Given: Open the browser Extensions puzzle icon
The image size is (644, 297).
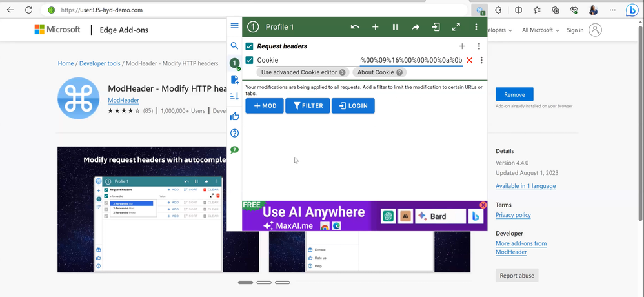Looking at the screenshot, I should point(499,10).
